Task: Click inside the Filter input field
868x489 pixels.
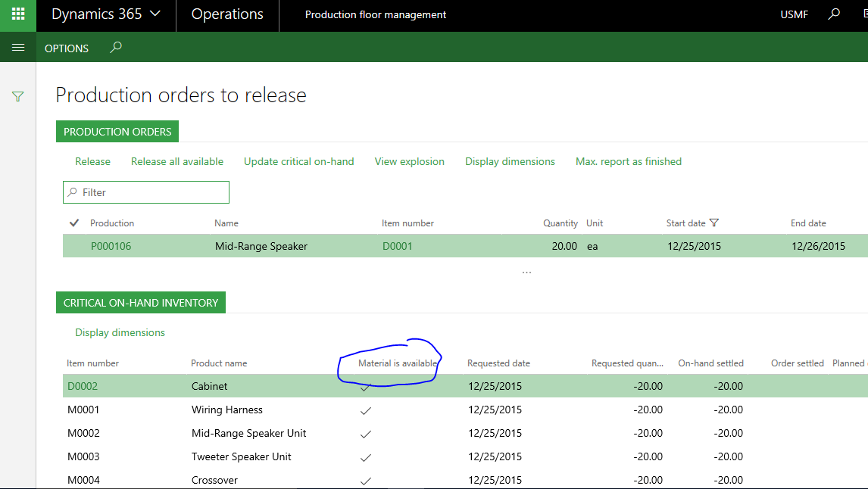Action: (145, 192)
